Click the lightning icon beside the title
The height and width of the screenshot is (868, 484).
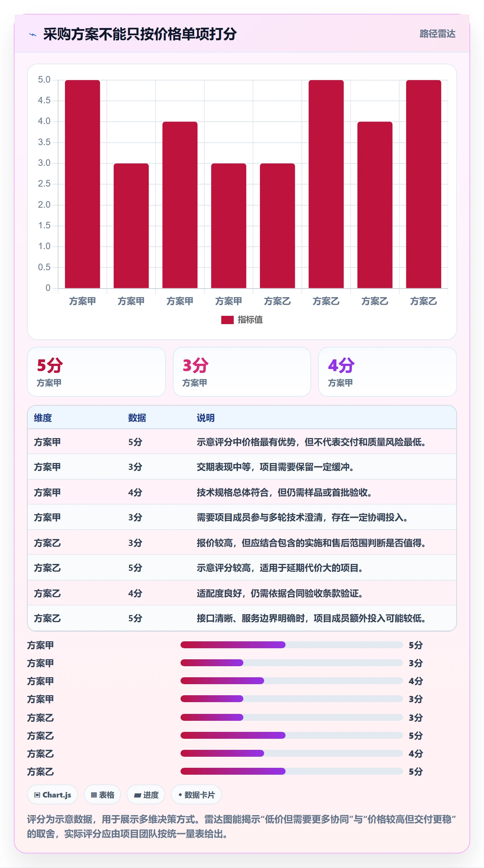(33, 35)
